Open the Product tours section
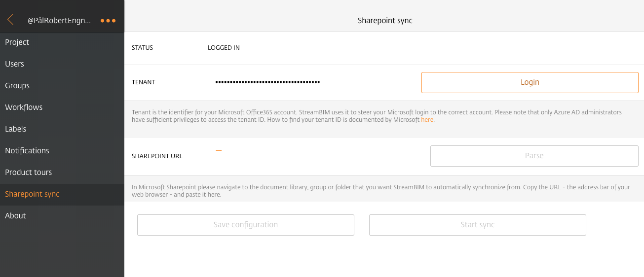Viewport: 644px width, 277px height. pos(62,173)
